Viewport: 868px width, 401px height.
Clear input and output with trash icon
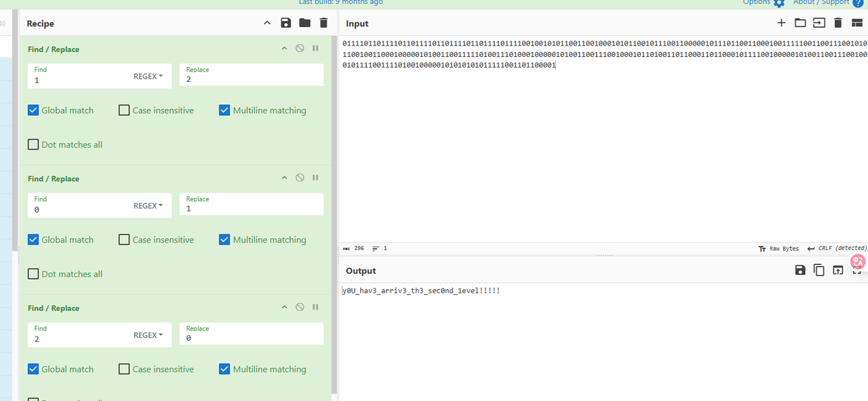click(x=837, y=23)
